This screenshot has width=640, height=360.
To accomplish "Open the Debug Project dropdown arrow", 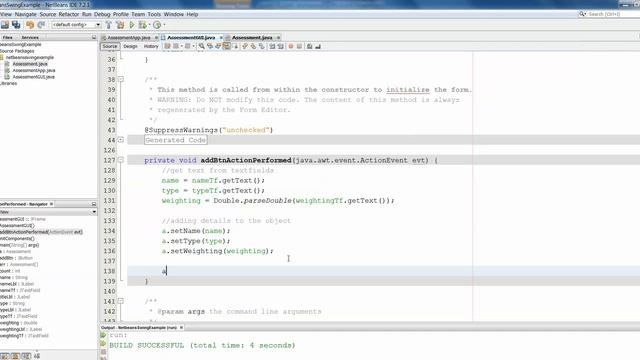I will (149, 25).
